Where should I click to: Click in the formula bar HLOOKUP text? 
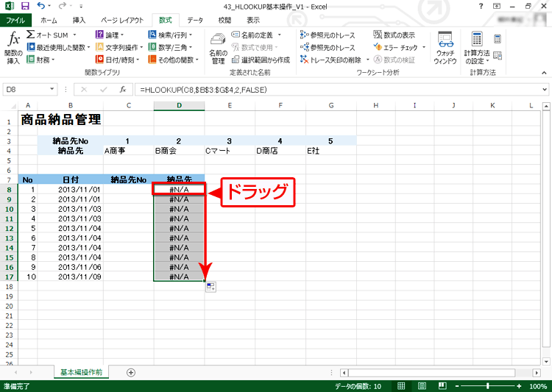pos(203,90)
